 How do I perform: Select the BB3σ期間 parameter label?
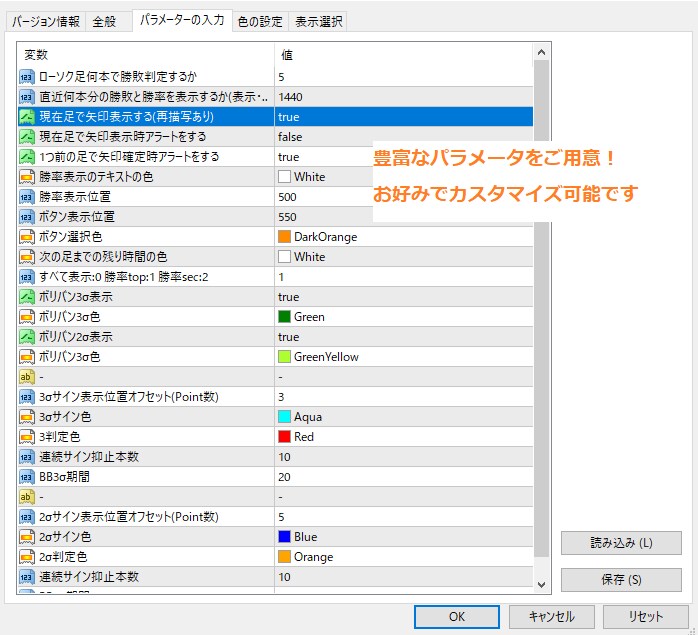65,477
